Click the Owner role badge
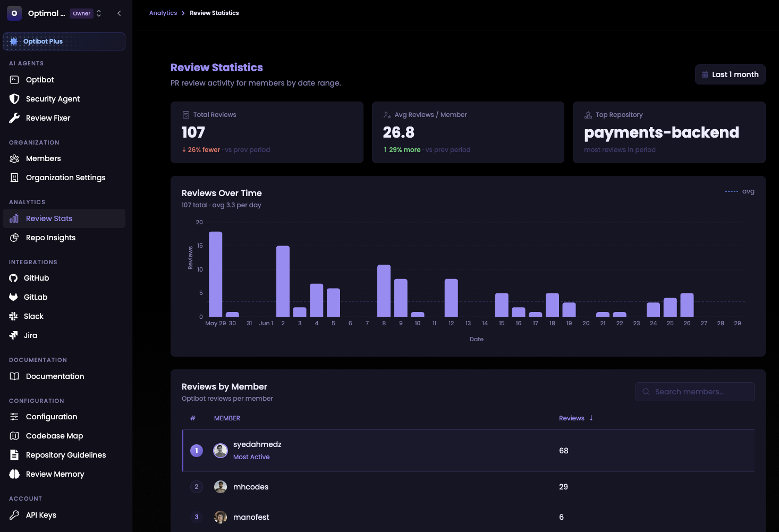 coord(82,13)
